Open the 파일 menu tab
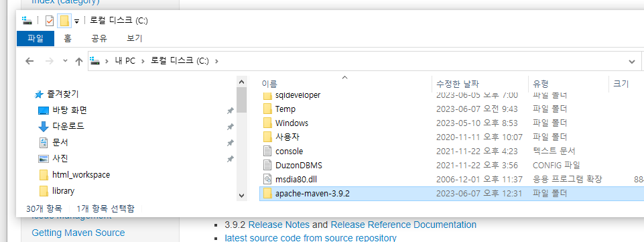The image size is (644, 242). point(36,39)
